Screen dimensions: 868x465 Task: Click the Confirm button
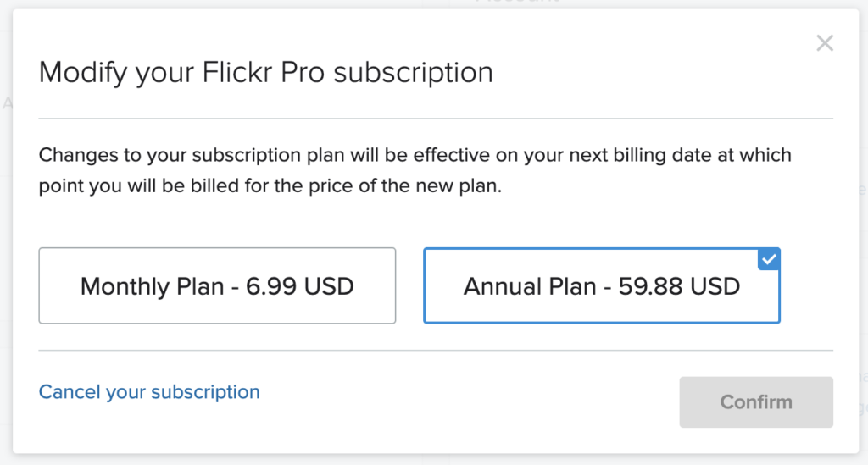tap(755, 401)
